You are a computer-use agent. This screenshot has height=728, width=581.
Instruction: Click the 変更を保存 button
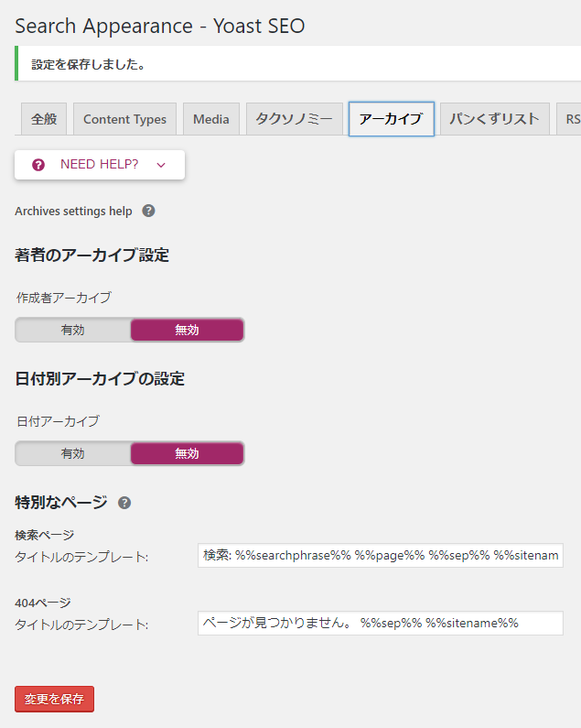click(54, 699)
